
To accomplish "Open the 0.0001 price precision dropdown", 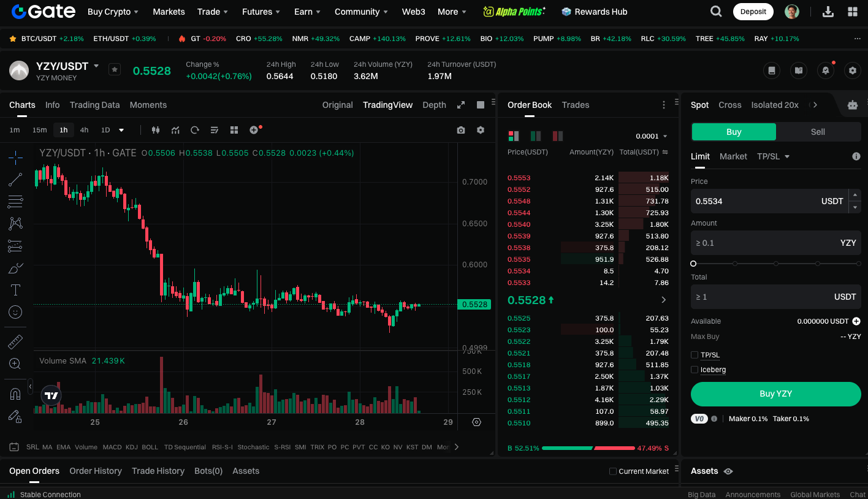I will pyautogui.click(x=652, y=136).
